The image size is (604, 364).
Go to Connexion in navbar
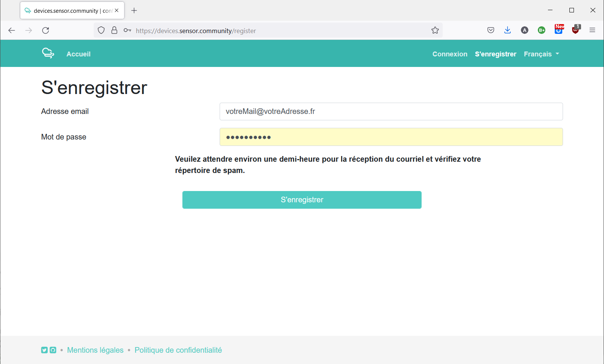(450, 54)
